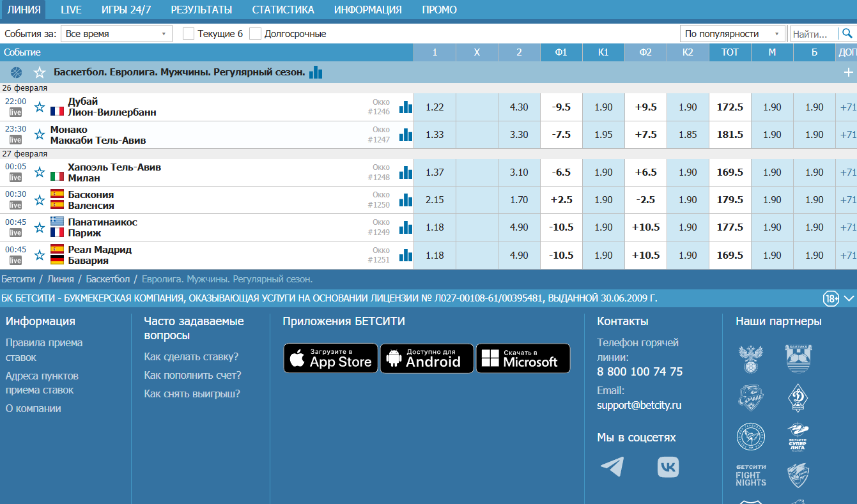
Task: Expand league with the plus icon
Action: point(849,73)
